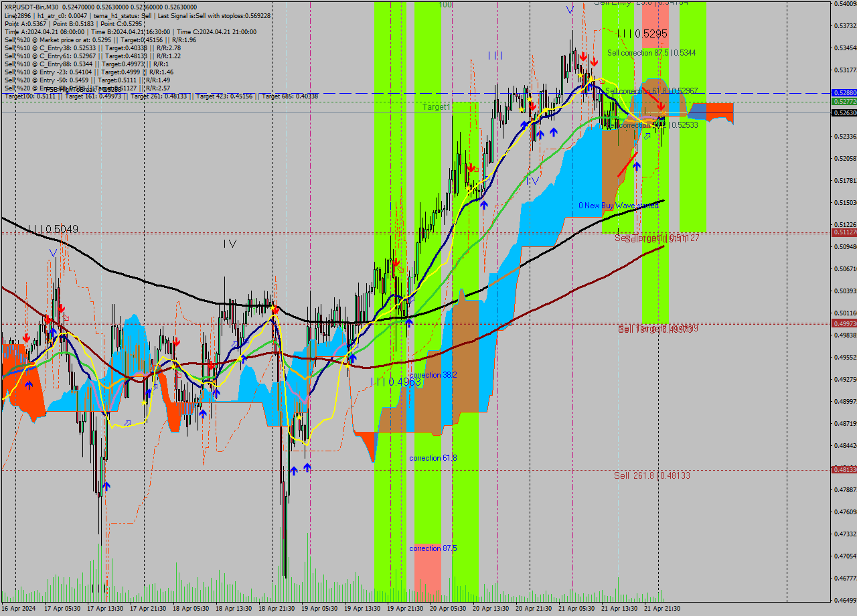Click the '21 Apr 05:30' time label
This screenshot has height=616, width=857.
(x=576, y=609)
